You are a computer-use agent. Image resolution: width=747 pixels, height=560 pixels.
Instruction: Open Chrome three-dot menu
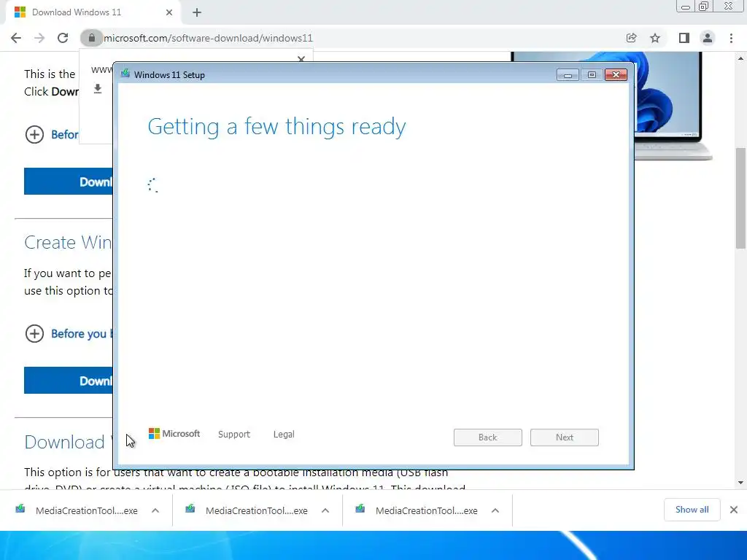tap(731, 38)
